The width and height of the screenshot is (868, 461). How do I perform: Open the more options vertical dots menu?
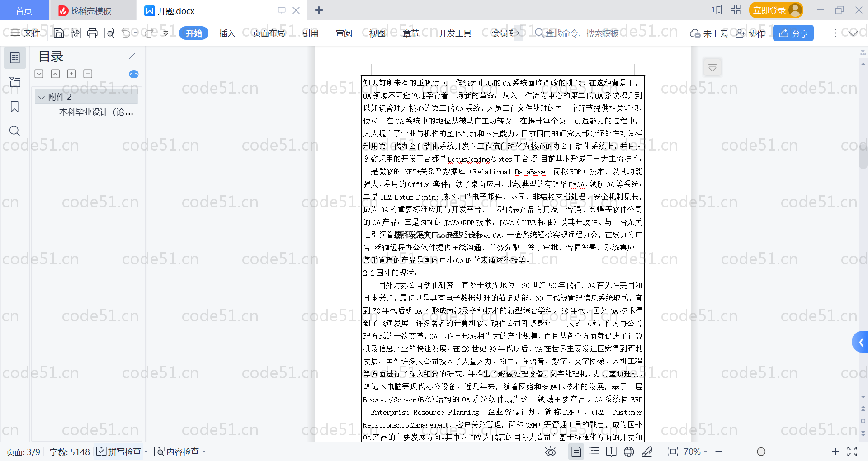[835, 33]
